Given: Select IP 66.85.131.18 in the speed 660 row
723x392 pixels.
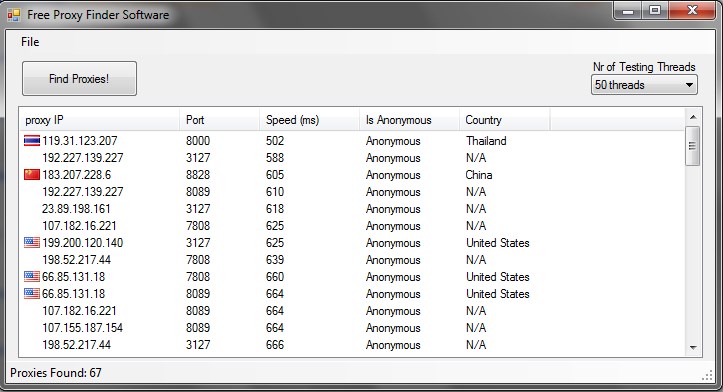Looking at the screenshot, I should click(x=73, y=277).
